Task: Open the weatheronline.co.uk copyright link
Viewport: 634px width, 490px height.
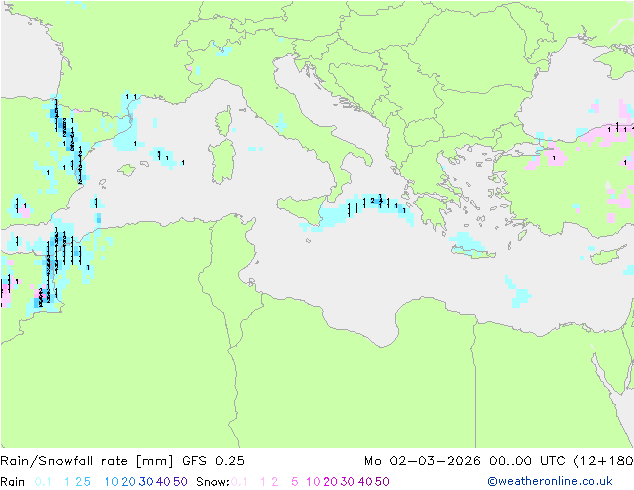Action: [x=550, y=481]
